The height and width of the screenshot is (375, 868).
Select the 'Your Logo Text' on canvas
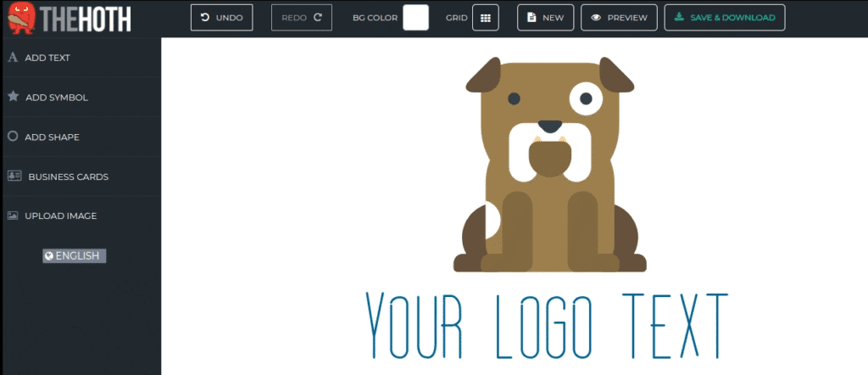pyautogui.click(x=547, y=327)
